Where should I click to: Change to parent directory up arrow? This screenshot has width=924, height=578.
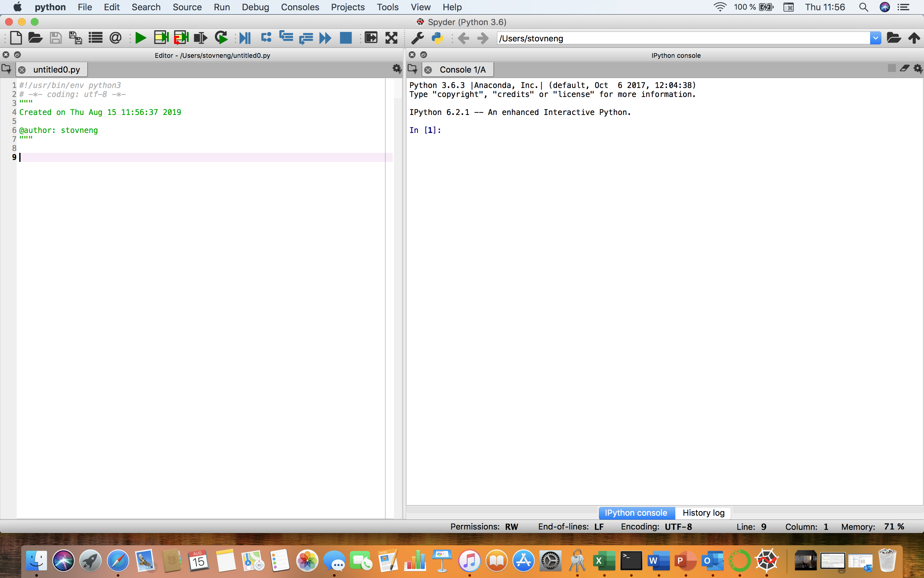[914, 38]
